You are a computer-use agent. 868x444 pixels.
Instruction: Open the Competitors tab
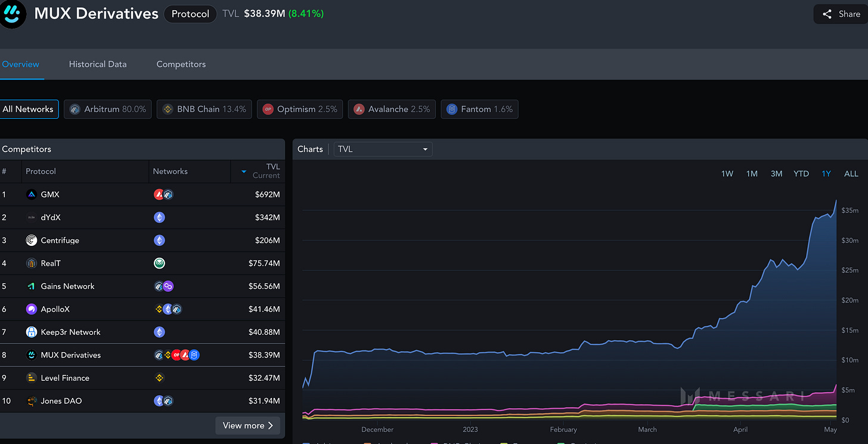pos(181,64)
